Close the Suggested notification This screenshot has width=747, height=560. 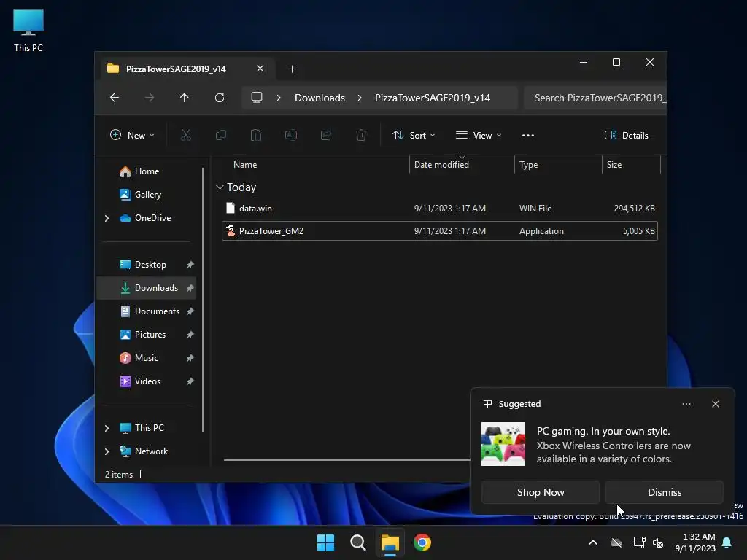pos(716,404)
